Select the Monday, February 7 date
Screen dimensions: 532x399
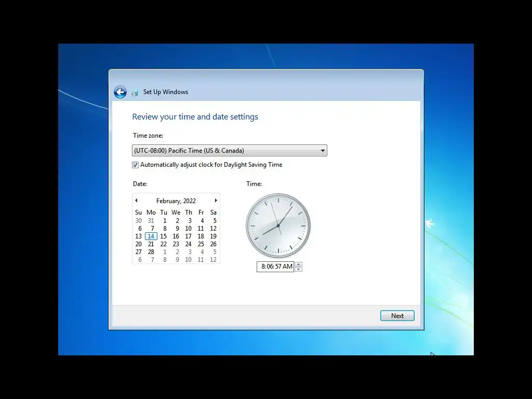point(152,229)
